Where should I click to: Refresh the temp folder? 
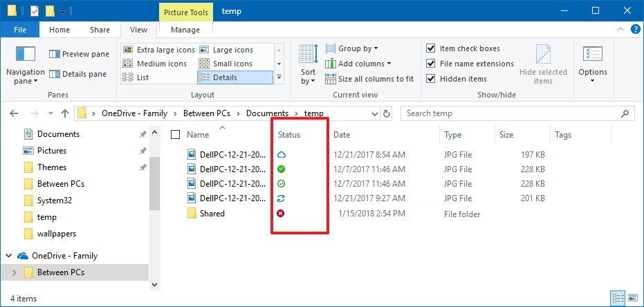pos(387,113)
